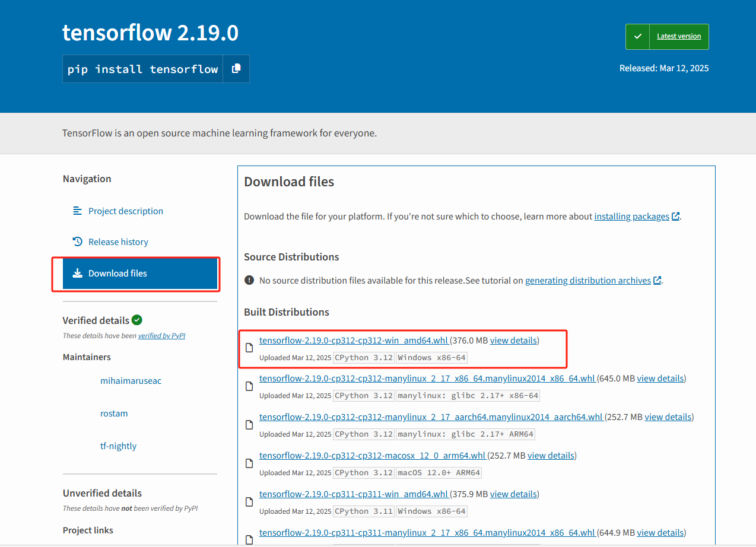View details for cp312 manylinux x86_64 wheel

660,379
